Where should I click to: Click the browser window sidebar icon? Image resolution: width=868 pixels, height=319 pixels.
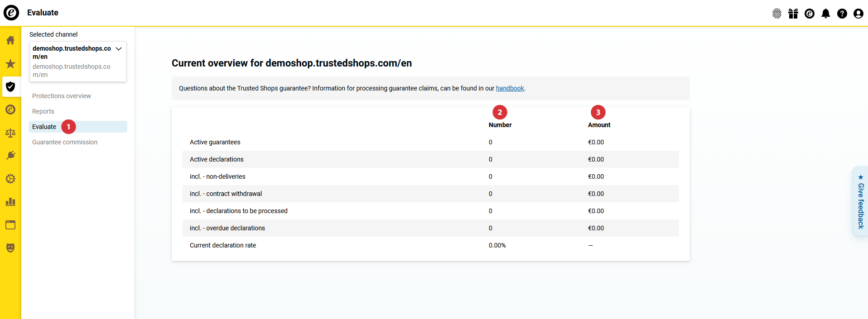[x=10, y=225]
